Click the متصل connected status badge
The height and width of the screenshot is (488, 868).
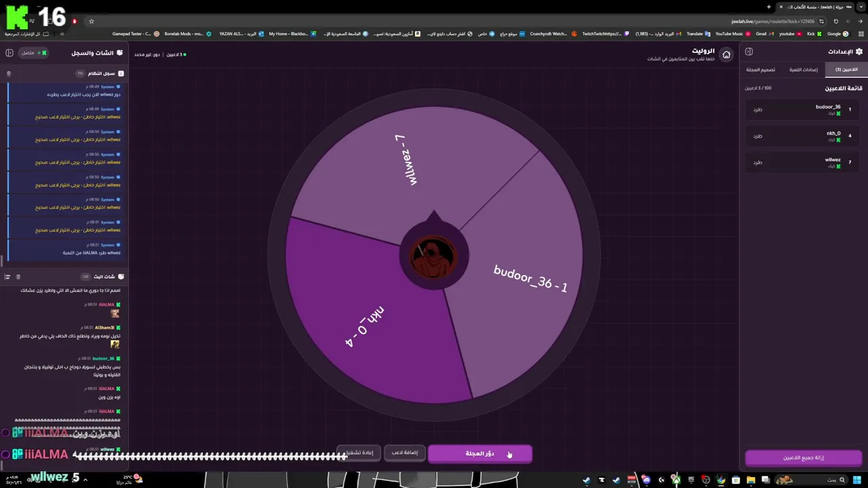[x=34, y=52]
